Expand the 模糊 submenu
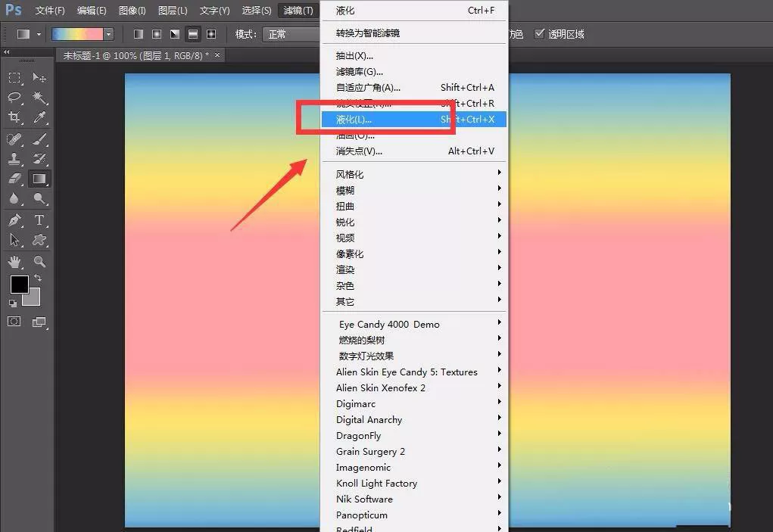 414,190
